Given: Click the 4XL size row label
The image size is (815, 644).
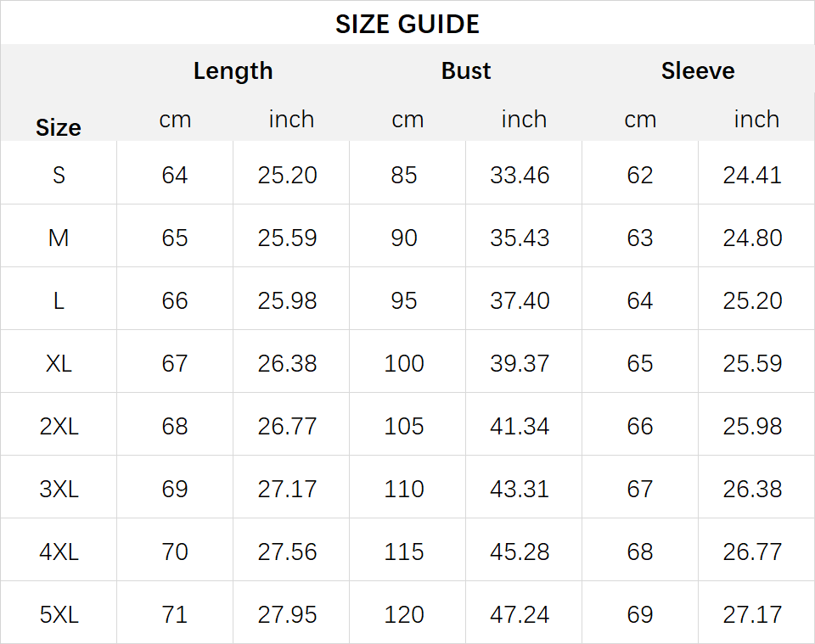Looking at the screenshot, I should pos(59,552).
